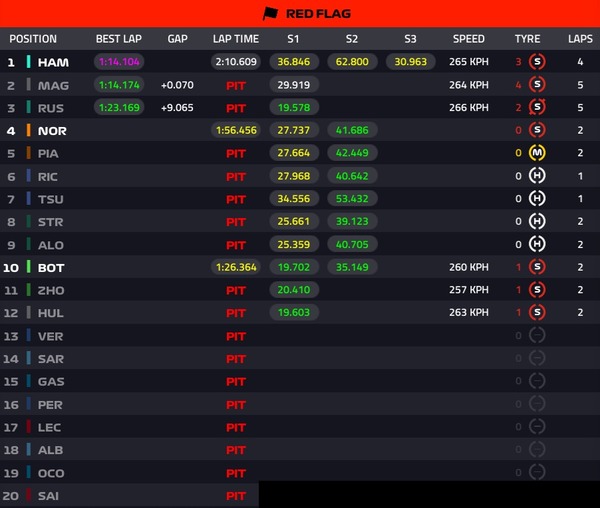Click the LAPS column header
The image size is (600, 508).
coord(580,39)
